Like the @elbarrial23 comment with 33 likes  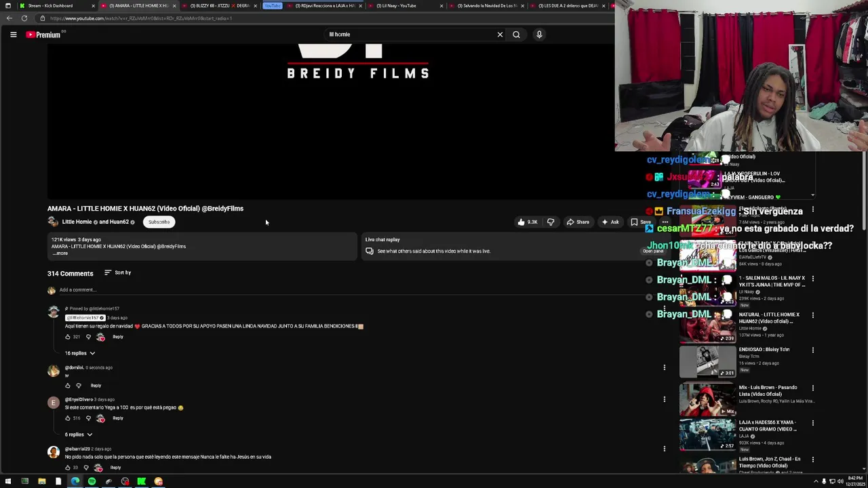pos(68,468)
